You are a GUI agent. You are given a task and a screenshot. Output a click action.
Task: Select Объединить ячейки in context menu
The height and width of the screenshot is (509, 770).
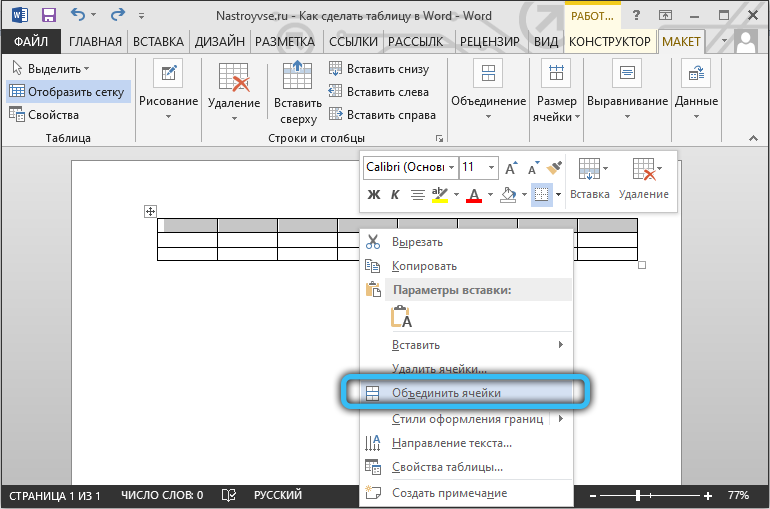click(446, 394)
